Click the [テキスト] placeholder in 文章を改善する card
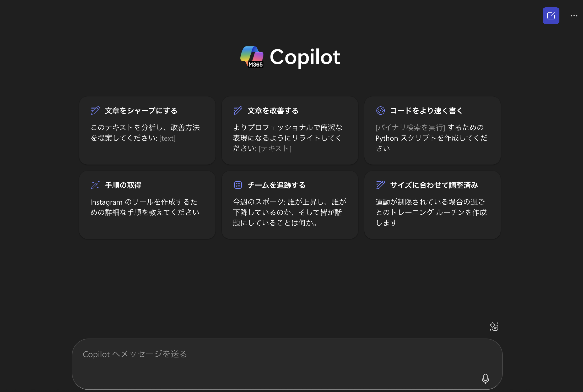This screenshot has width=583, height=392. pos(275,149)
